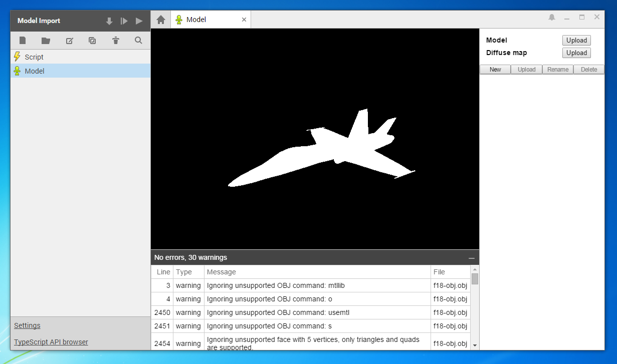The width and height of the screenshot is (617, 364).
Task: Click the warnings list scrollbar down arrow
Action: point(475,345)
